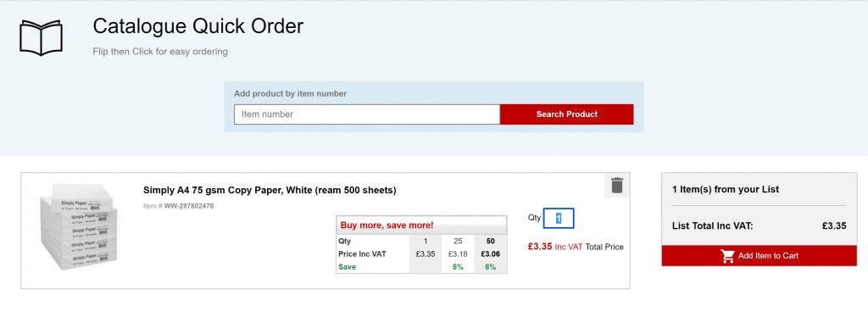
Task: Click the shopping cart icon on the red button
Action: tap(727, 256)
